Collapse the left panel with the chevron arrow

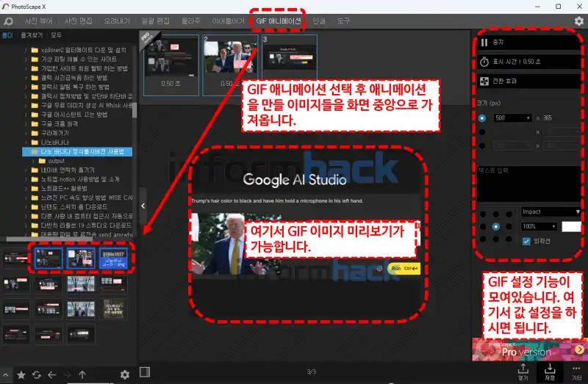[143, 206]
